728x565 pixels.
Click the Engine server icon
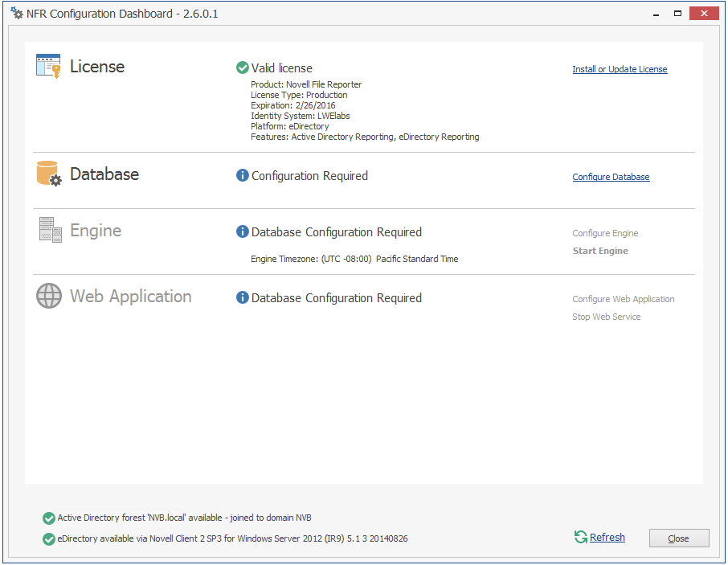point(50,231)
